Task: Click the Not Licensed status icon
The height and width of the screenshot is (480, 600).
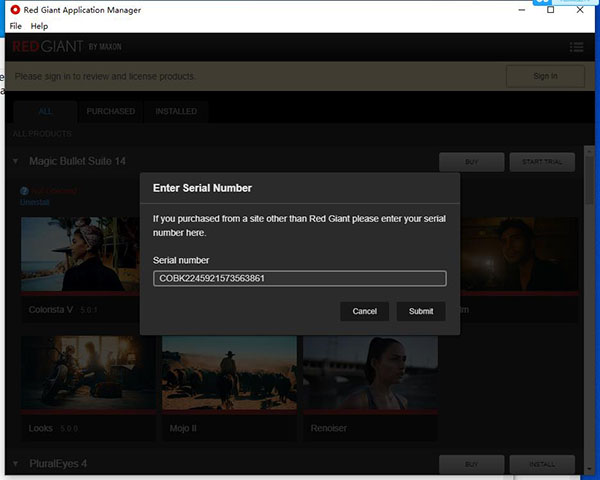Action: pos(24,190)
